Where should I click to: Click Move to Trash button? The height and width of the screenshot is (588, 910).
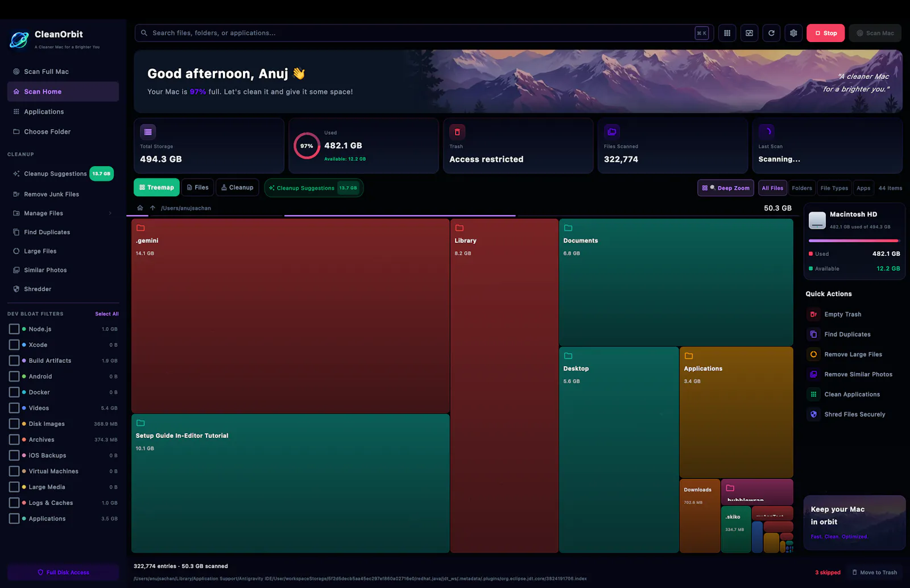[x=875, y=573]
